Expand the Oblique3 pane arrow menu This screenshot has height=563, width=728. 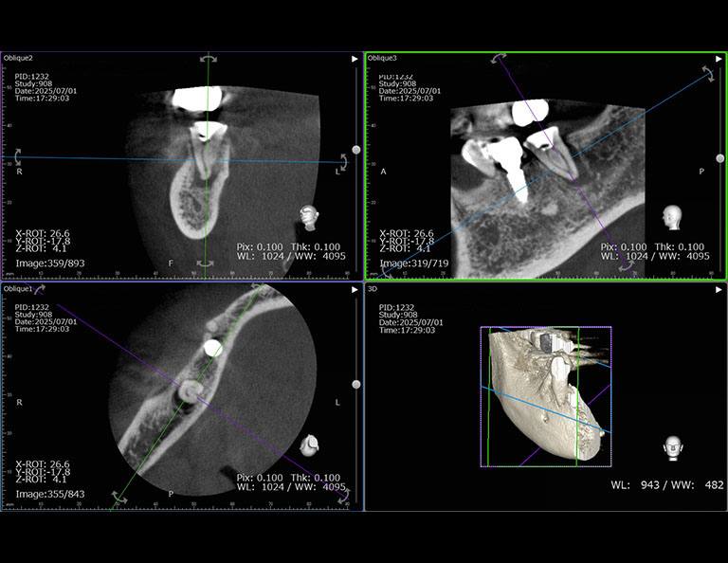(x=718, y=58)
